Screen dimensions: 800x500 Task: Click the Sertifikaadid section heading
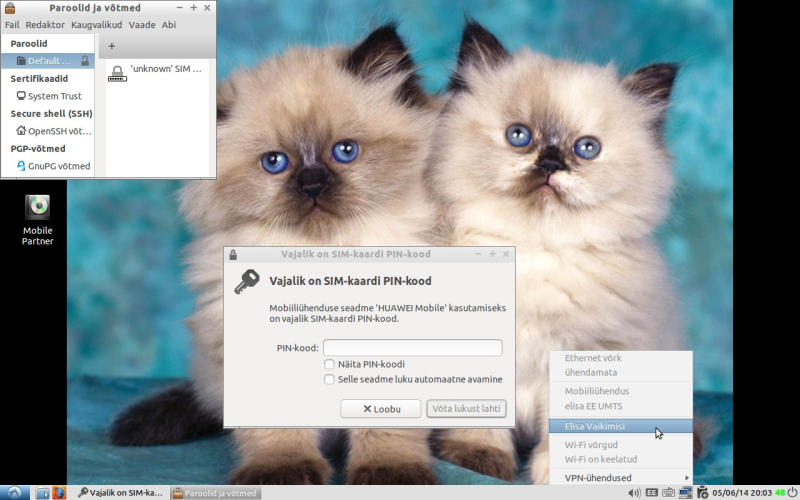click(x=39, y=78)
